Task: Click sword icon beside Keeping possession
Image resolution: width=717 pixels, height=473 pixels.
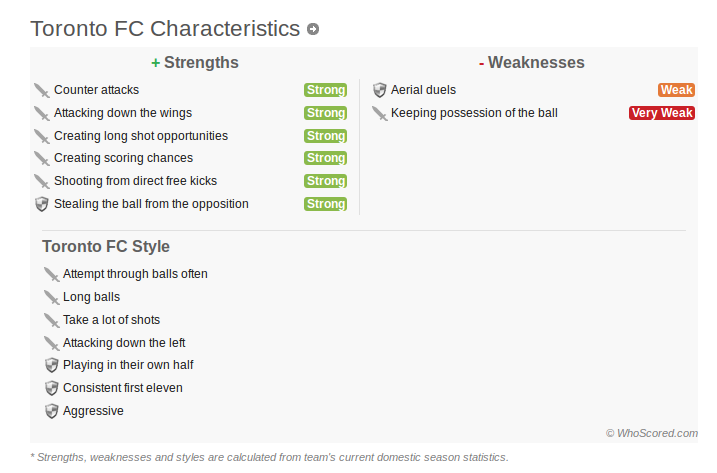Action: coord(380,113)
